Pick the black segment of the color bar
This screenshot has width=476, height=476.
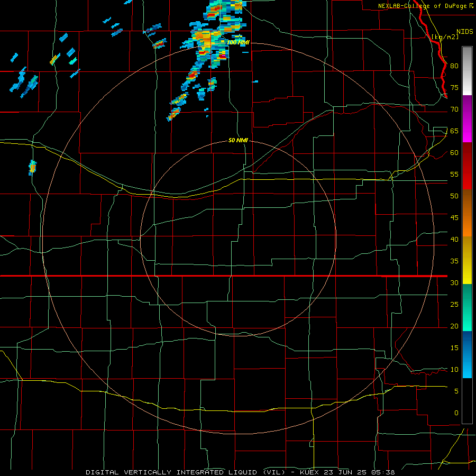[467, 401]
